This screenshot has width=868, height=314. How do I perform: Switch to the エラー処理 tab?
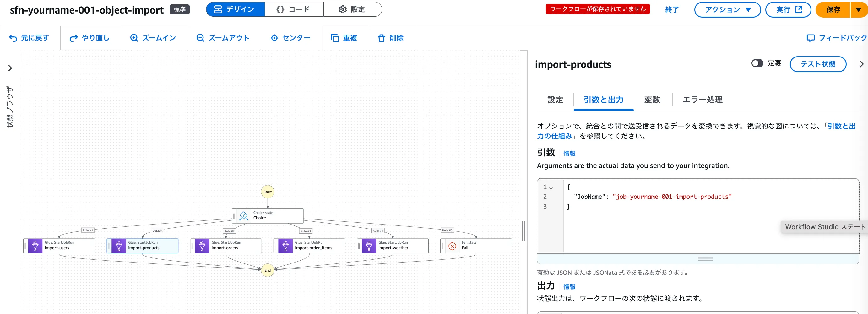[702, 100]
